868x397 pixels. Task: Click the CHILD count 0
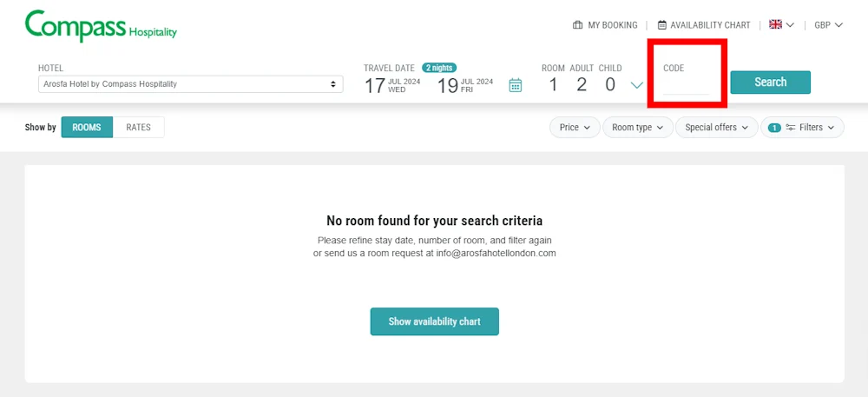[x=610, y=85]
